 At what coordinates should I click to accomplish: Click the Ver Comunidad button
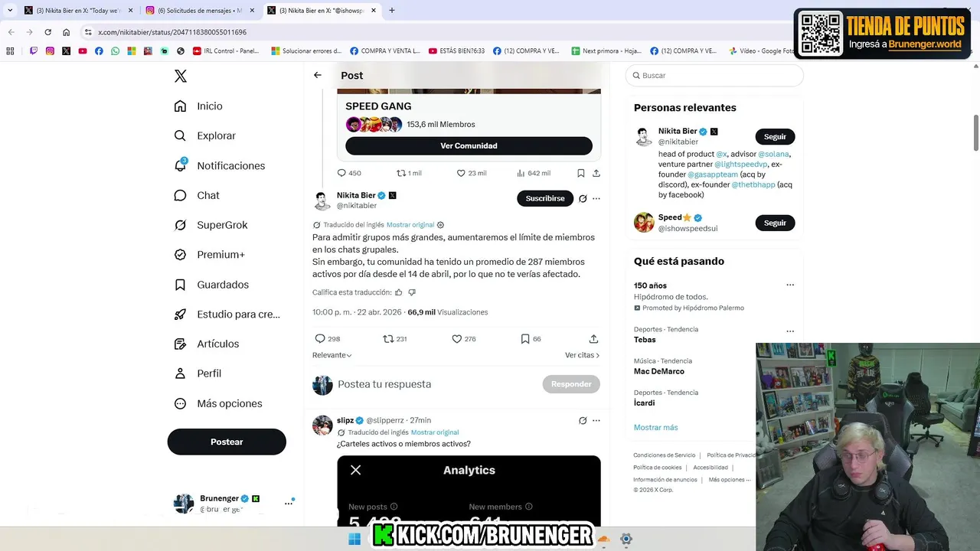coord(469,145)
